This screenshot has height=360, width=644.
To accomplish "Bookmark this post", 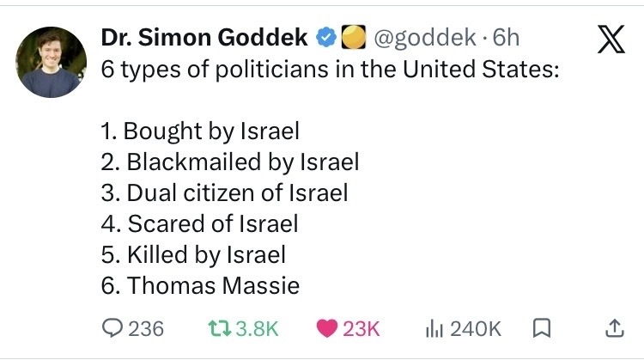I will (542, 327).
